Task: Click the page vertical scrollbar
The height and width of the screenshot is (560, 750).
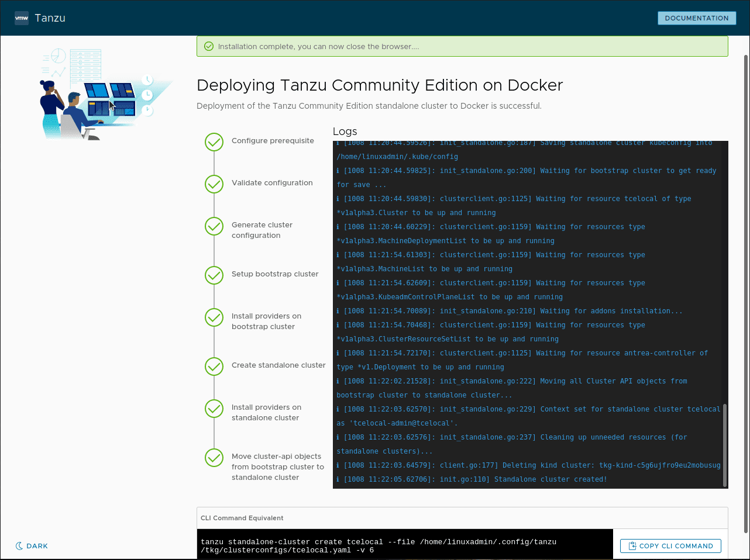Action: [746, 294]
